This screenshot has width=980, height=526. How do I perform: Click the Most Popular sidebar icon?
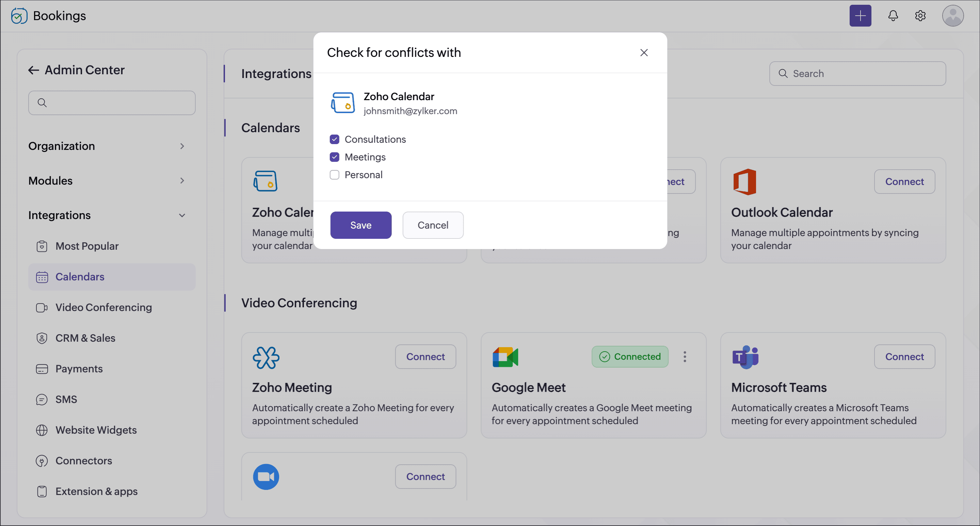(x=42, y=246)
